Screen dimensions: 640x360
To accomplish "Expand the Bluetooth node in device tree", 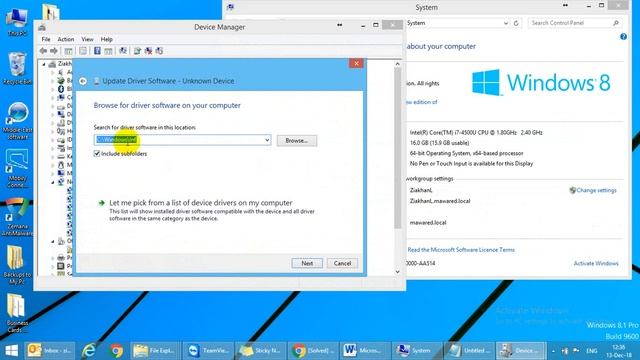I will (x=53, y=89).
